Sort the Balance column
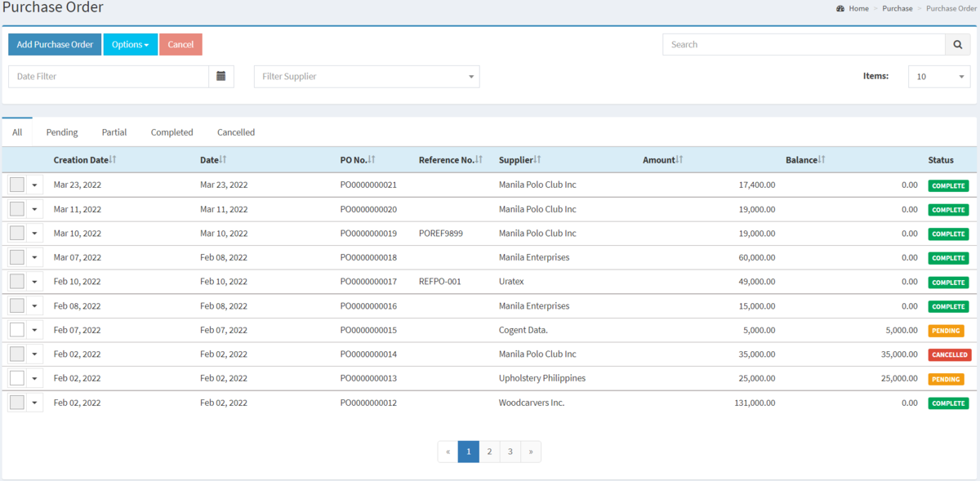The width and height of the screenshot is (980, 481). click(x=822, y=159)
